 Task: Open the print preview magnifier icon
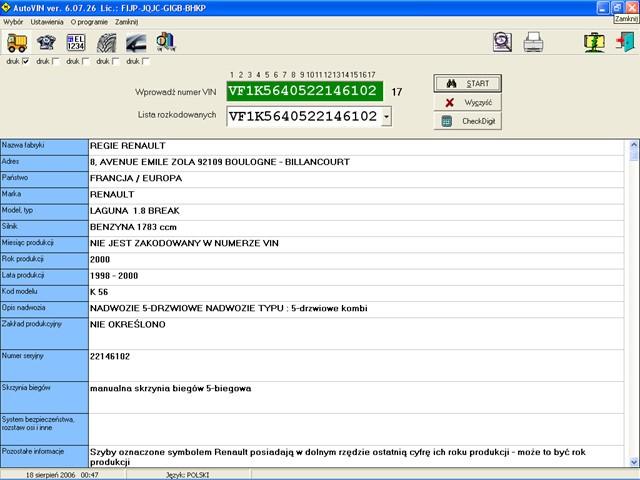click(502, 42)
